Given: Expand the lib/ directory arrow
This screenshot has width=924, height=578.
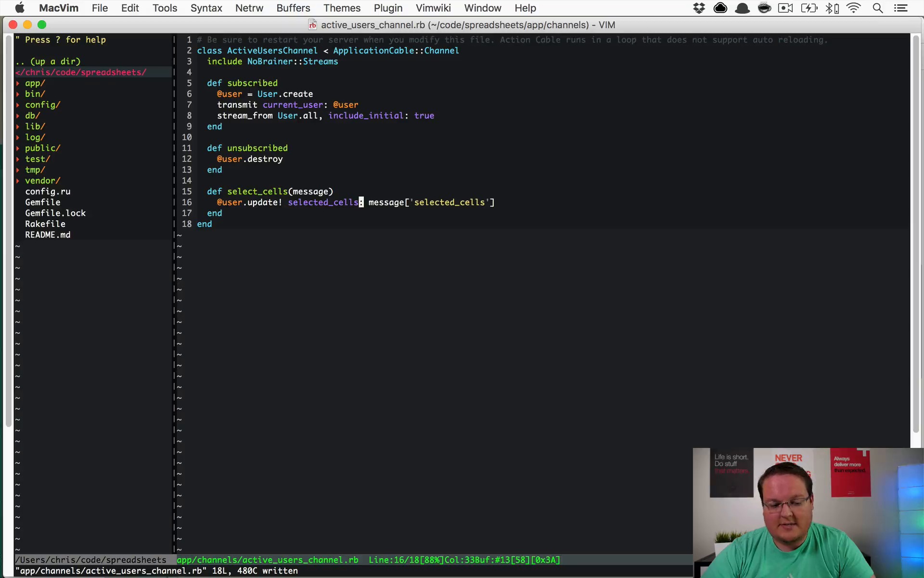Looking at the screenshot, I should click(x=18, y=127).
